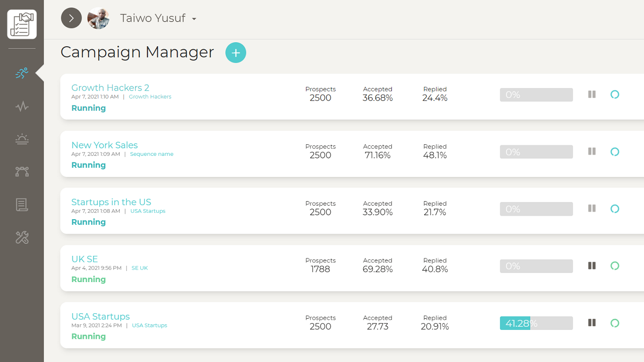644x362 pixels.
Task: Open the document list sidebar icon
Action: click(22, 205)
